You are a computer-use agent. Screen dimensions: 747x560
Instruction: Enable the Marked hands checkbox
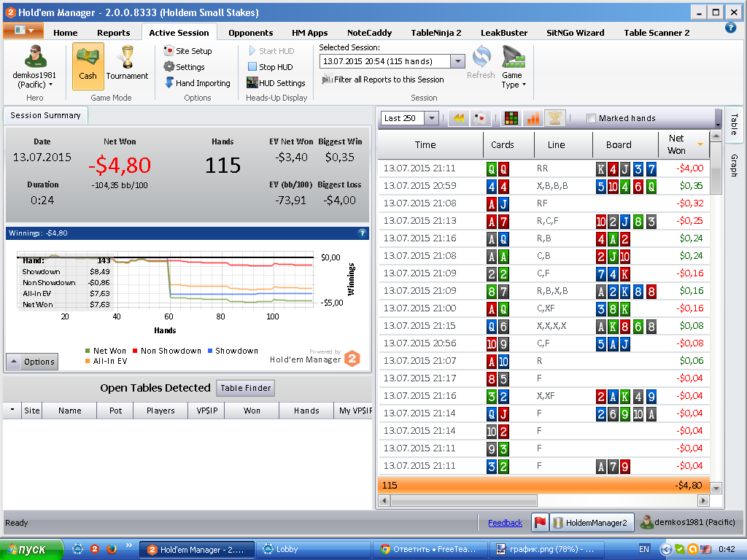point(591,118)
